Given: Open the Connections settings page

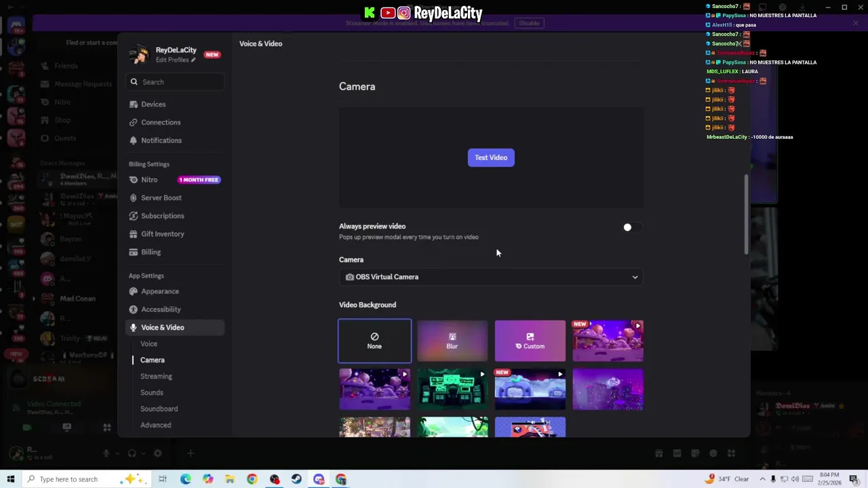Looking at the screenshot, I should (175, 123).
